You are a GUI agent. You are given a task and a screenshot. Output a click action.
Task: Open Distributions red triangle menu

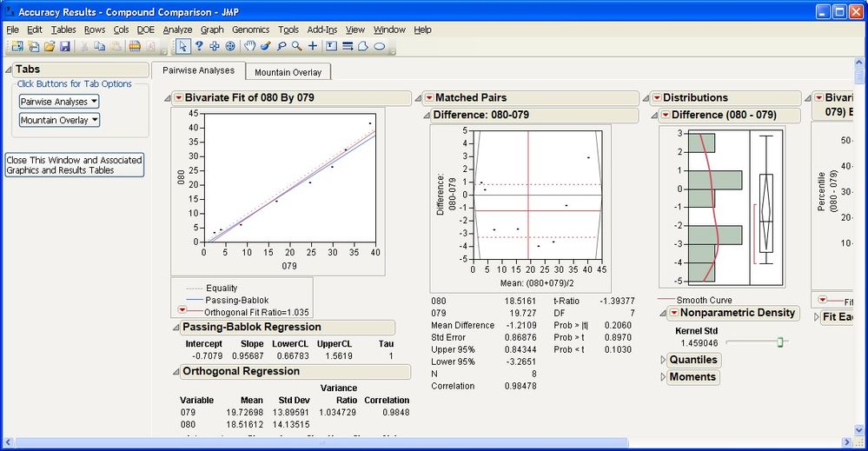[x=657, y=98]
